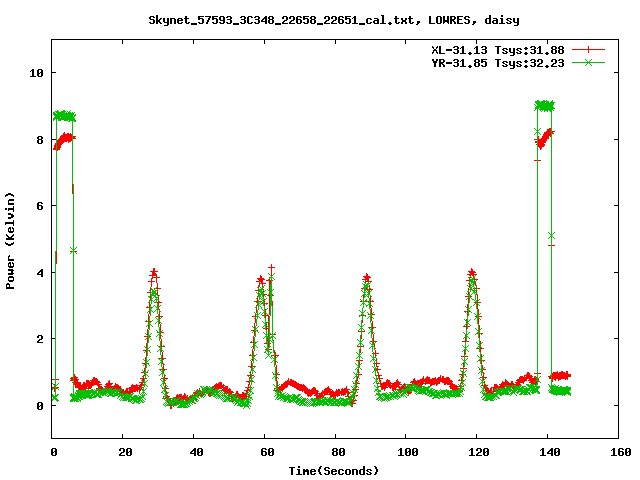This screenshot has height=480, width=640.
Task: Click y-axis tick label 4
Action: point(40,273)
